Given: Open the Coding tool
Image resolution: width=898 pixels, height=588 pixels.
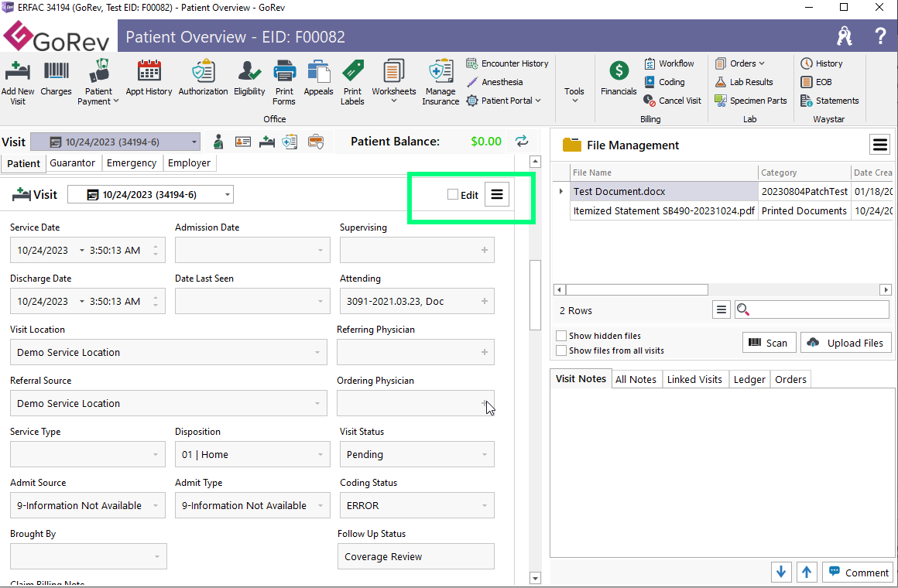Looking at the screenshot, I should [x=663, y=82].
